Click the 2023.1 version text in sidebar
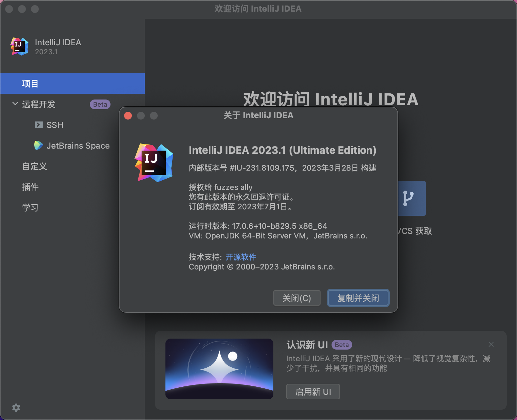 coord(46,52)
